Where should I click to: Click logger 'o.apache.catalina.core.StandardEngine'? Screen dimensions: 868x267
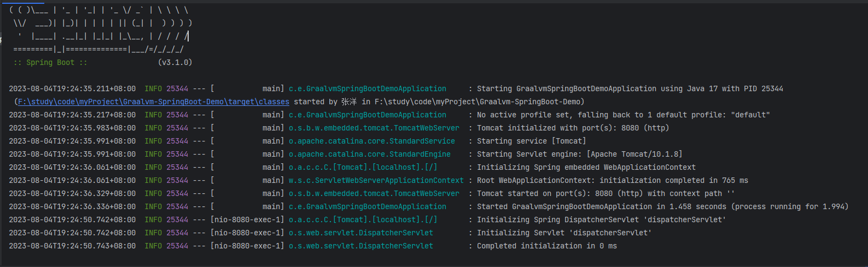coord(370,154)
